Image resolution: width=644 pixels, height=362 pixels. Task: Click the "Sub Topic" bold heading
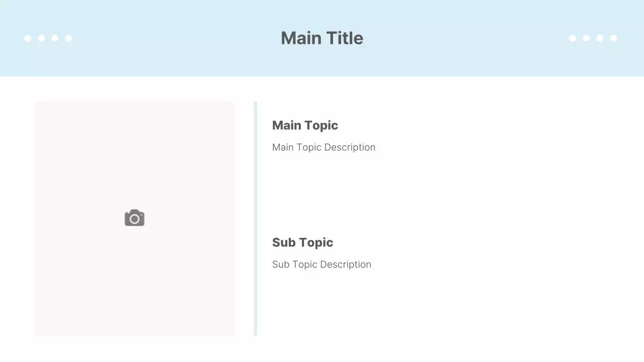click(302, 242)
